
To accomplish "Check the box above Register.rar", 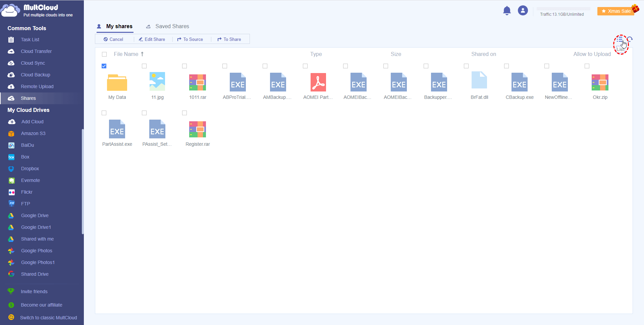I will tap(184, 113).
